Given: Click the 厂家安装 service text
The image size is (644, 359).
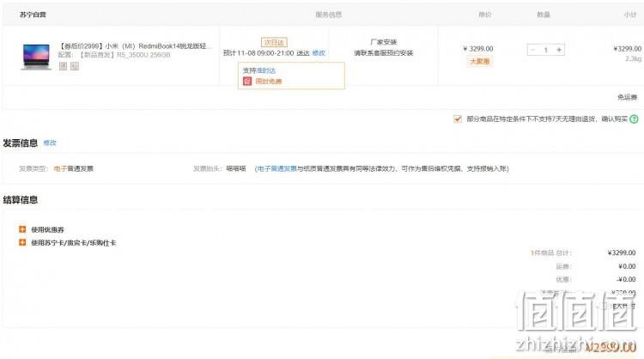Looking at the screenshot, I should pyautogui.click(x=383, y=42).
